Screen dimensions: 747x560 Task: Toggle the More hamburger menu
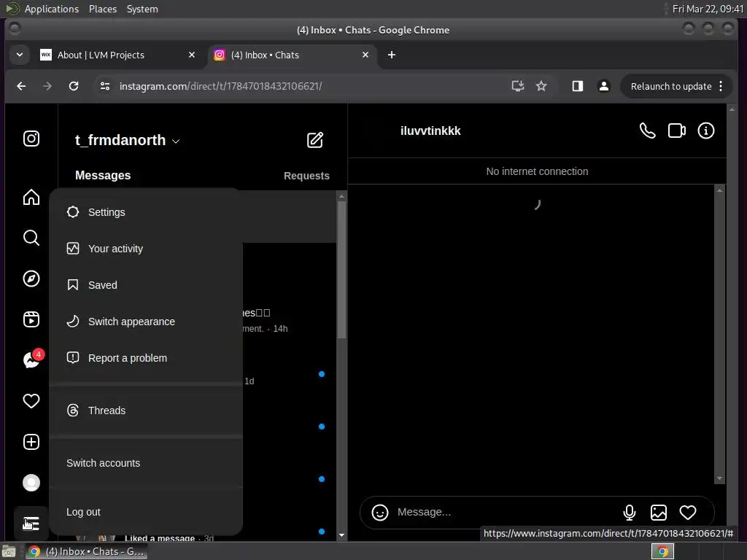[31, 524]
